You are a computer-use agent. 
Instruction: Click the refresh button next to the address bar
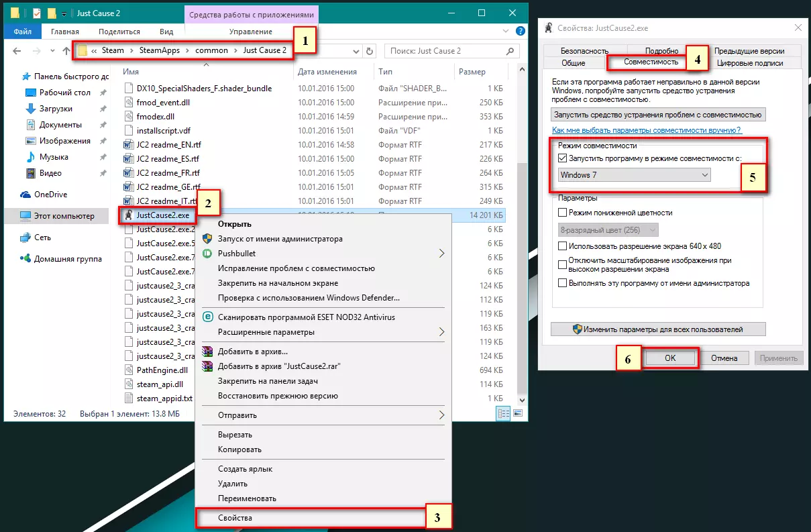pyautogui.click(x=370, y=51)
